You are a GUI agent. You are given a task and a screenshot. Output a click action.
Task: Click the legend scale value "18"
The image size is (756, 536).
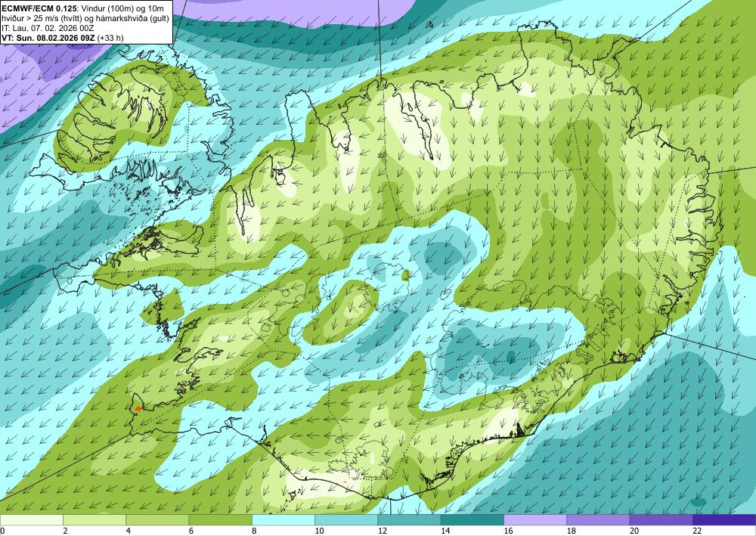[x=572, y=531]
